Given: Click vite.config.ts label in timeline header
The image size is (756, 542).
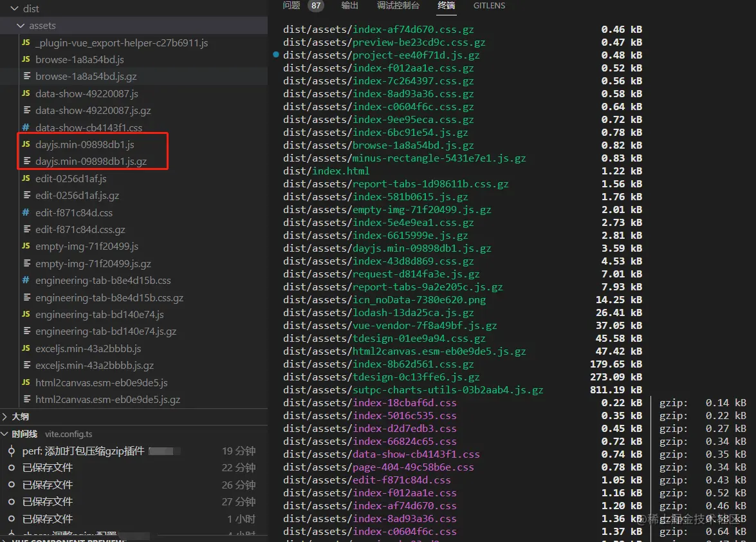Looking at the screenshot, I should tap(68, 434).
